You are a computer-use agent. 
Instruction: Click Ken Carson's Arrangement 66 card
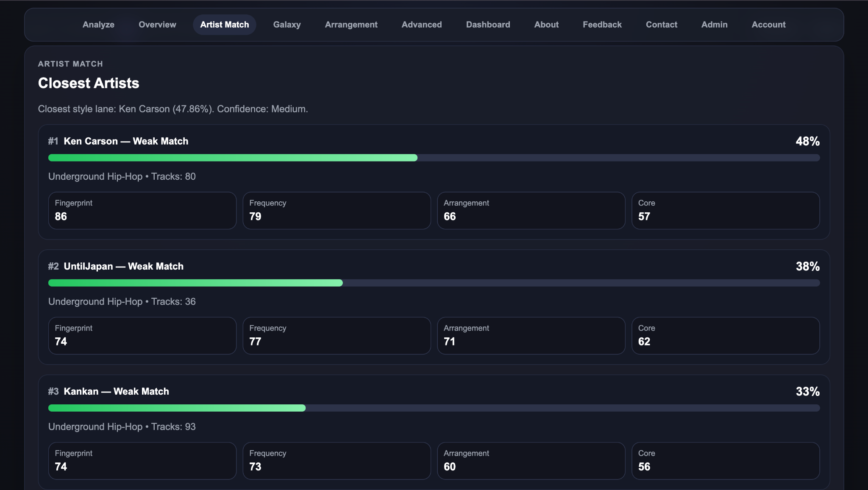click(x=531, y=211)
